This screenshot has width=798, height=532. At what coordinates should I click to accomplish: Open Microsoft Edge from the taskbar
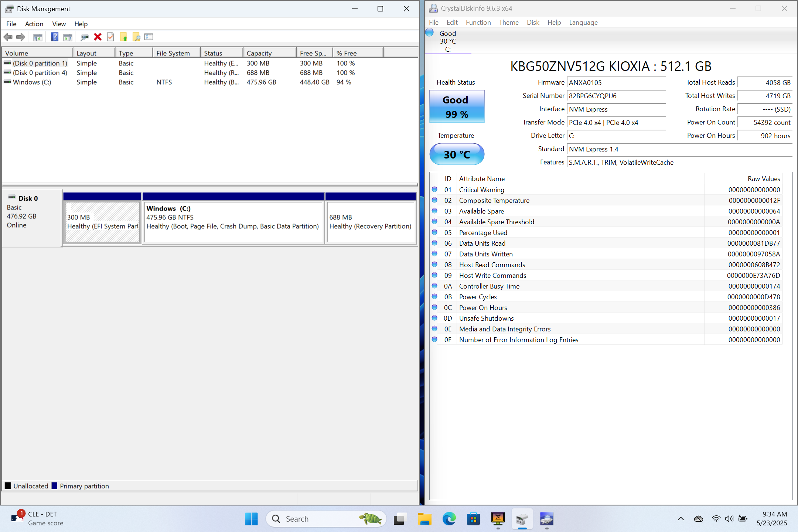point(449,519)
